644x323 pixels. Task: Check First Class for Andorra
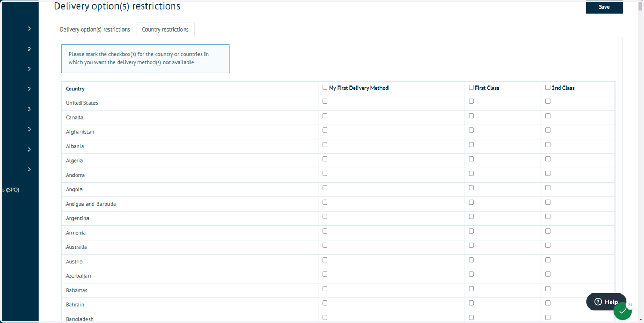(x=471, y=174)
